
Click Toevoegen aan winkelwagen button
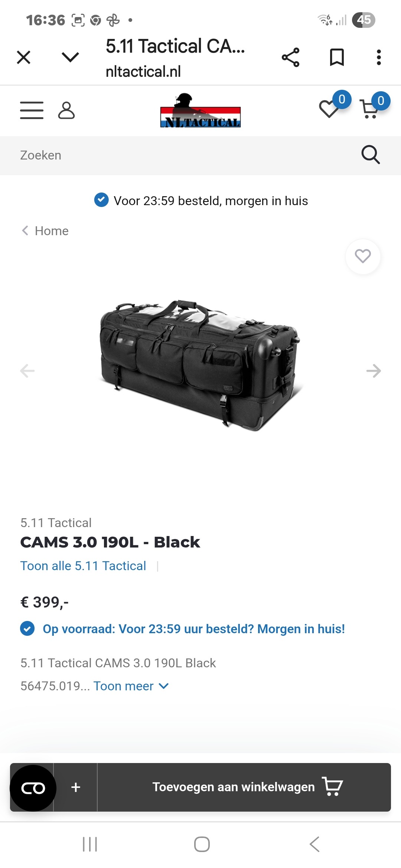pos(244,787)
